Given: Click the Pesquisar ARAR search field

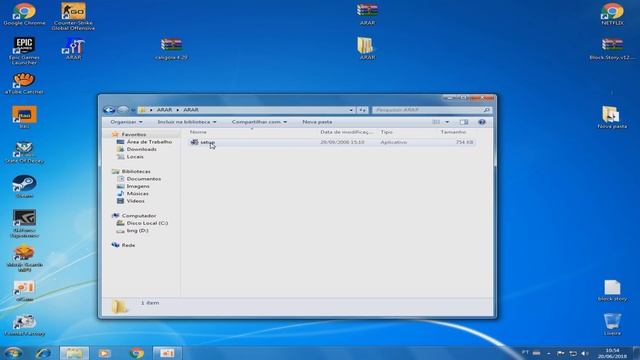Looking at the screenshot, I should [x=432, y=110].
